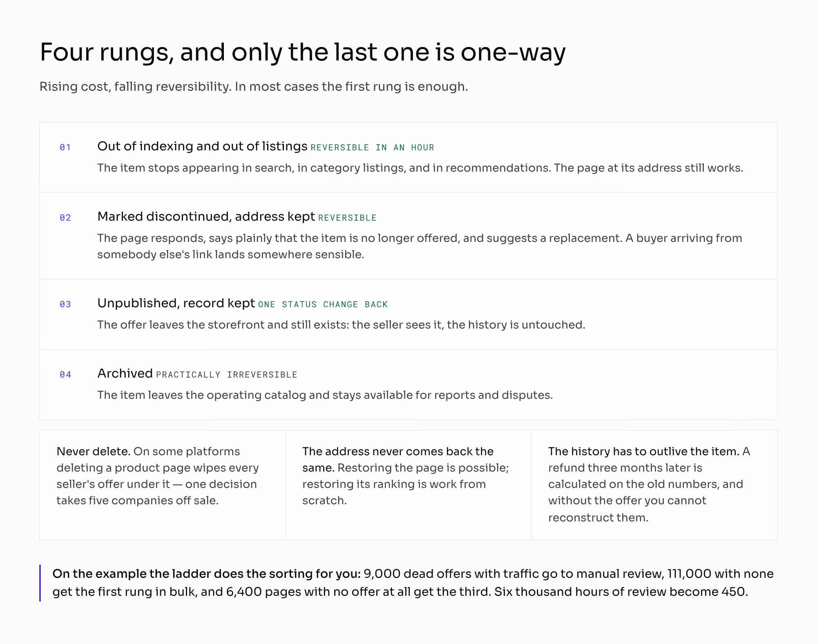
Task: Click the main heading about four rungs
Action: tap(302, 52)
